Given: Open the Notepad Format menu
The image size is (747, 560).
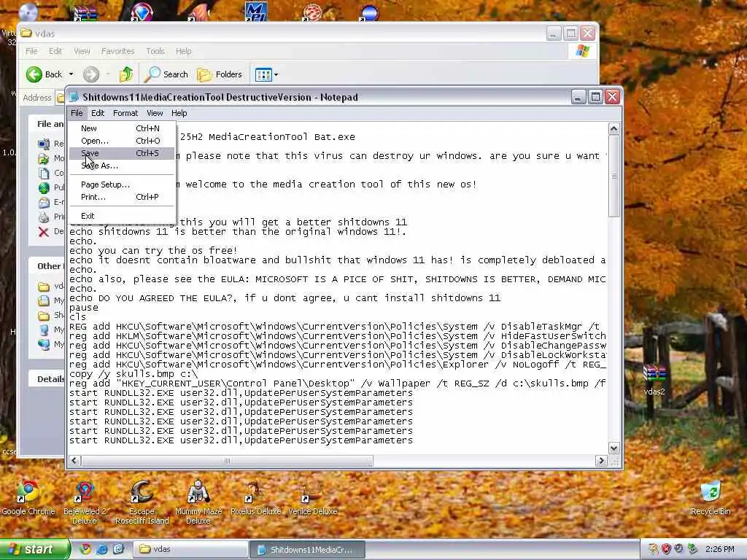Looking at the screenshot, I should point(125,113).
